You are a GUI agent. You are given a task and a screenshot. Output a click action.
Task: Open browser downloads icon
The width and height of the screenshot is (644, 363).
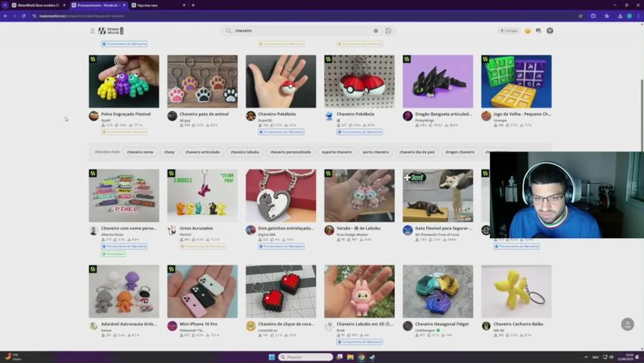620,16
